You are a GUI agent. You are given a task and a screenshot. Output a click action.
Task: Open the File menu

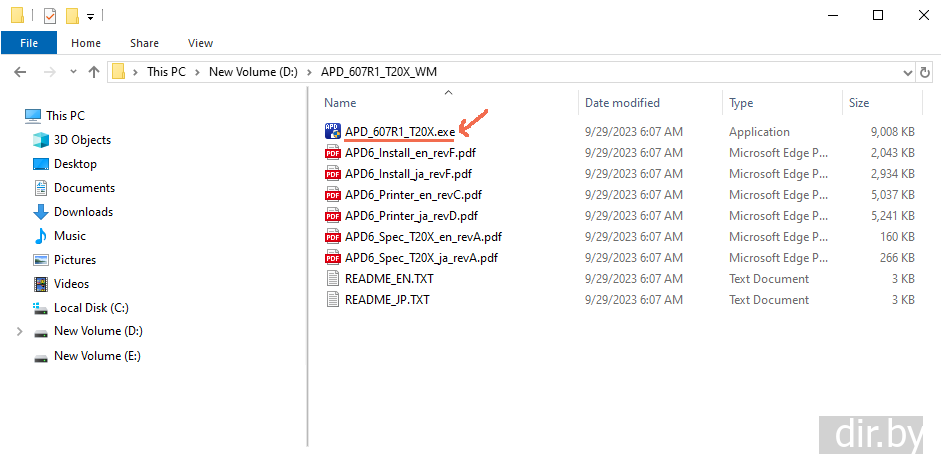[x=29, y=43]
